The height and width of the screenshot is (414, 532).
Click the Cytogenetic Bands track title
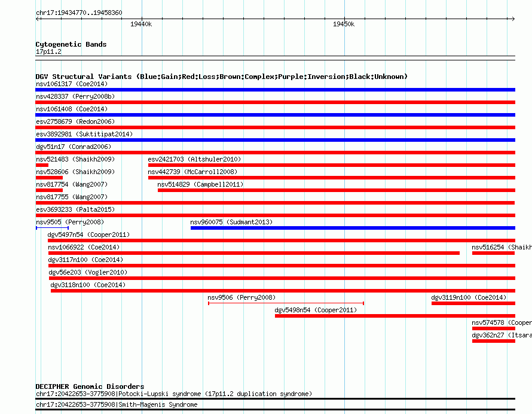[71, 44]
